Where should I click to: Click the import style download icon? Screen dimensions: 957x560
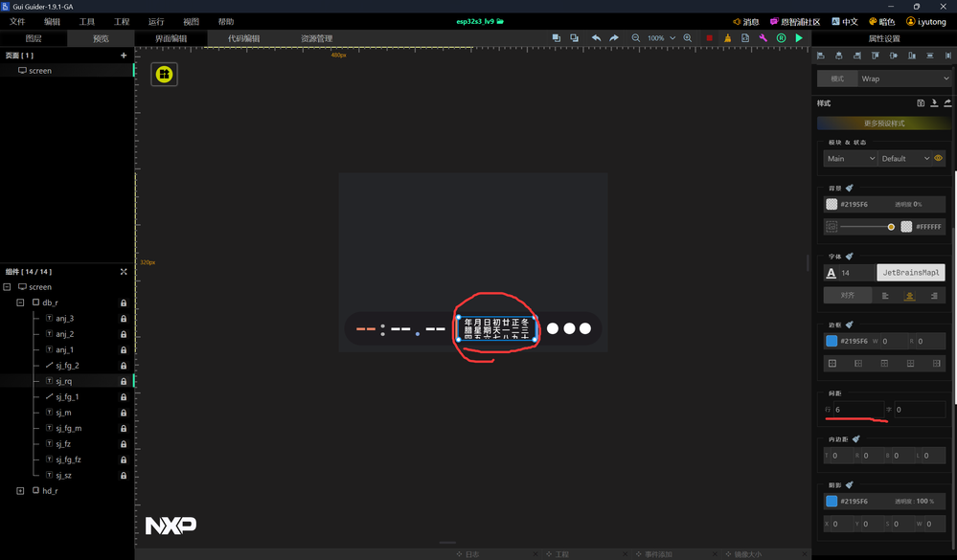(934, 103)
